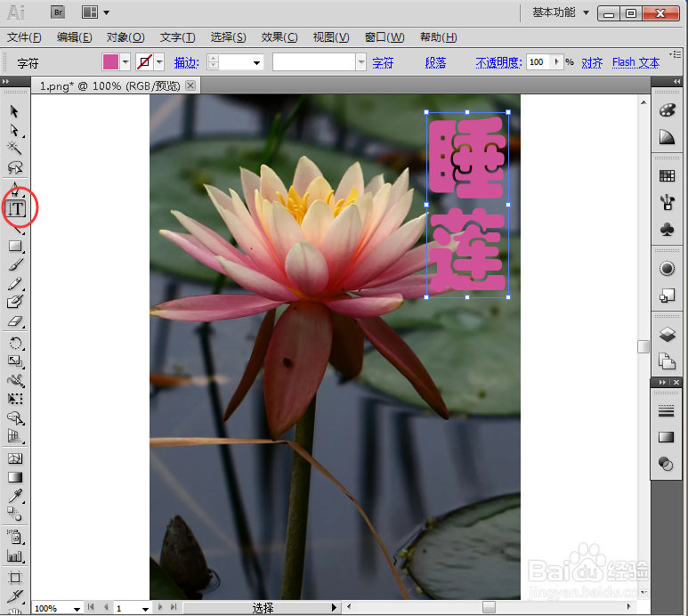Viewport: 688px width, 616px height.
Task: Open the Appearance panel
Action: pyautogui.click(x=667, y=269)
